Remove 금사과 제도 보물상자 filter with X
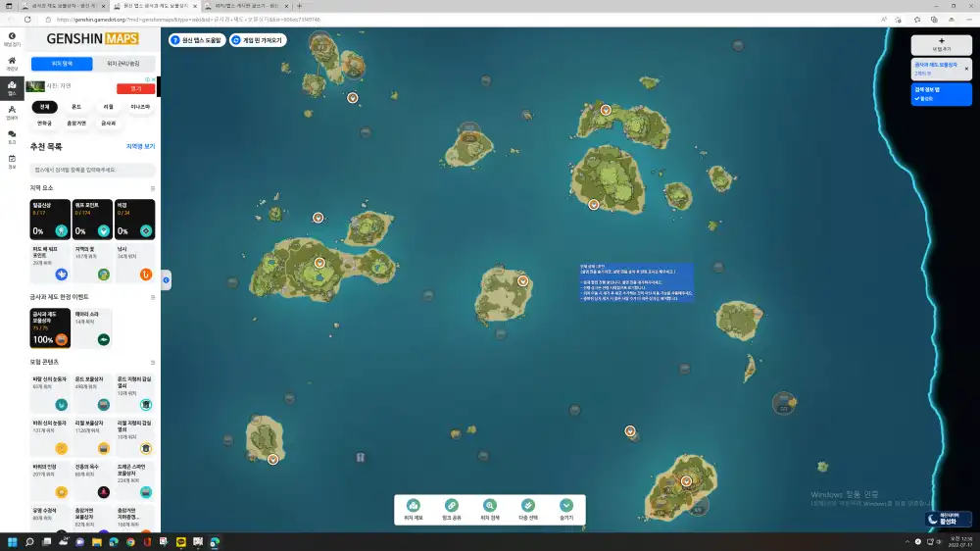The width and height of the screenshot is (980, 551). point(966,69)
